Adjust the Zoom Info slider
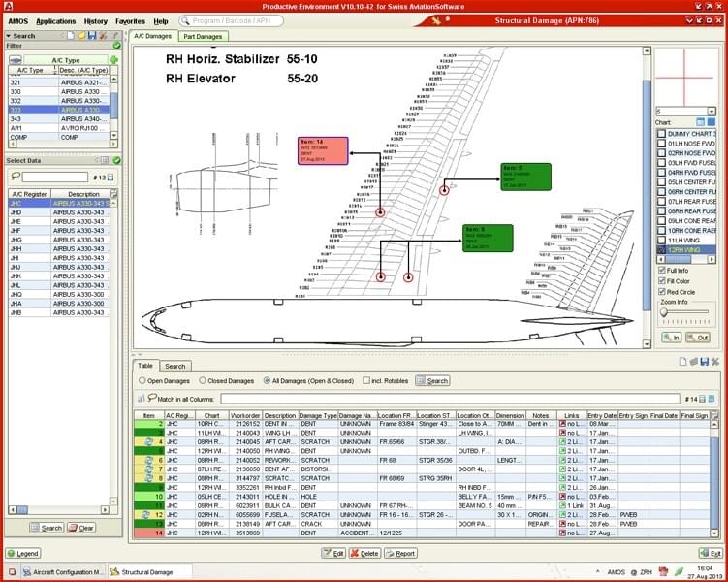 664,312
